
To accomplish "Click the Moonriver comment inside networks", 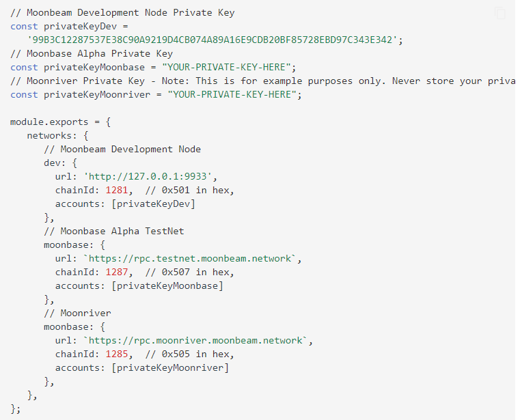I will click(77, 313).
